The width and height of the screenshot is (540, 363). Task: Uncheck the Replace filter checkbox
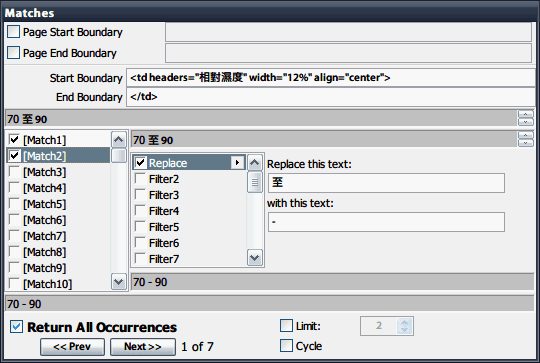[140, 163]
